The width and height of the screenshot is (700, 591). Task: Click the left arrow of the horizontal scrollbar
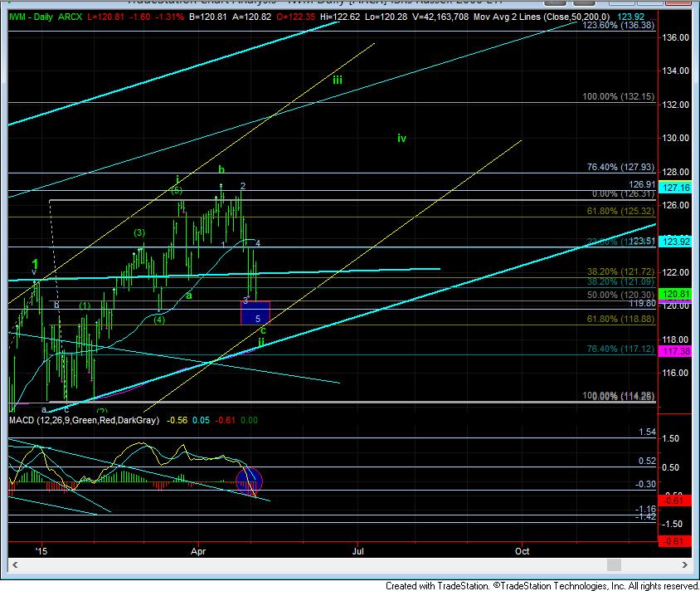click(x=15, y=564)
